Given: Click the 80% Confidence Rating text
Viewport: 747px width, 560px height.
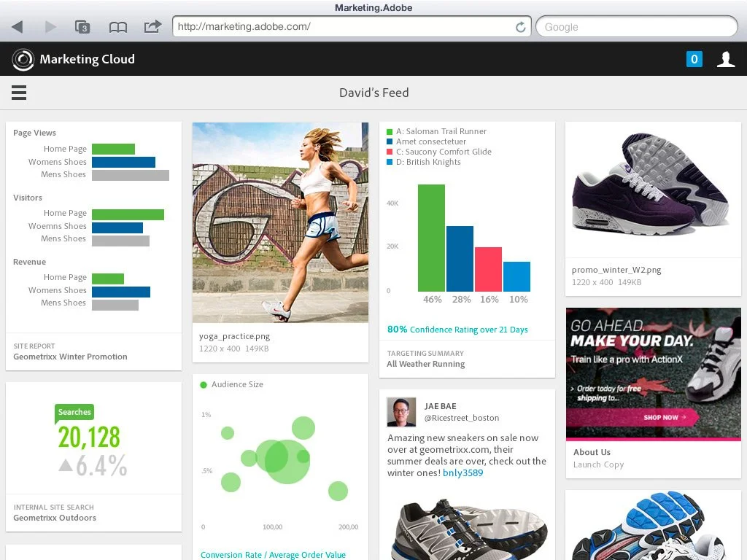Looking at the screenshot, I should click(x=457, y=330).
